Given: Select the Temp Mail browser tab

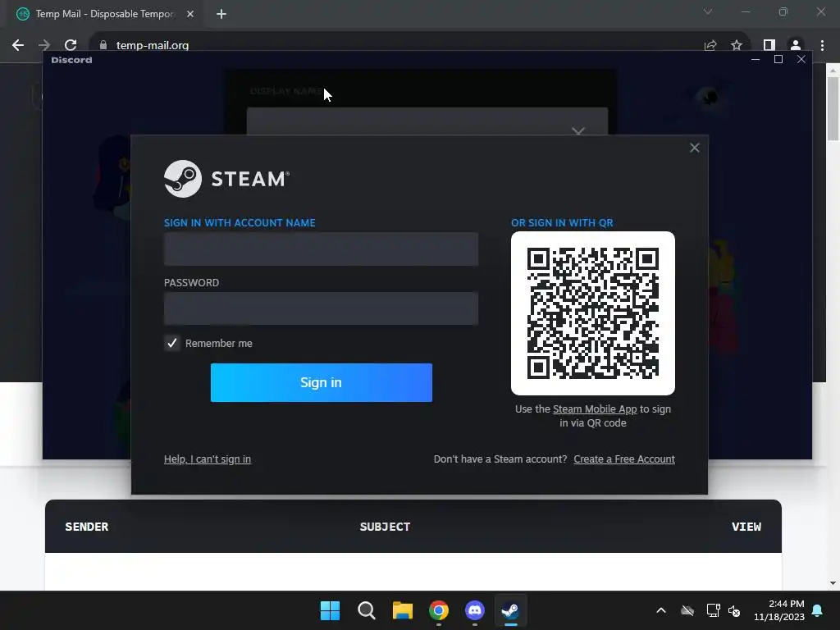Looking at the screenshot, I should click(104, 14).
